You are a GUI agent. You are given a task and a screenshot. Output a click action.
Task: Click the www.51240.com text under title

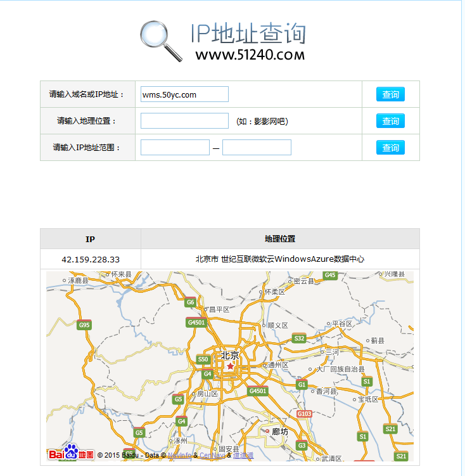pyautogui.click(x=250, y=55)
